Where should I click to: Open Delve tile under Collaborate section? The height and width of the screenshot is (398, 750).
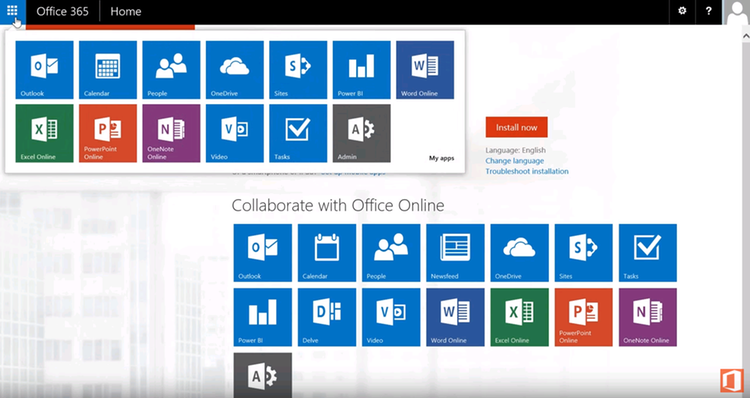pos(327,317)
